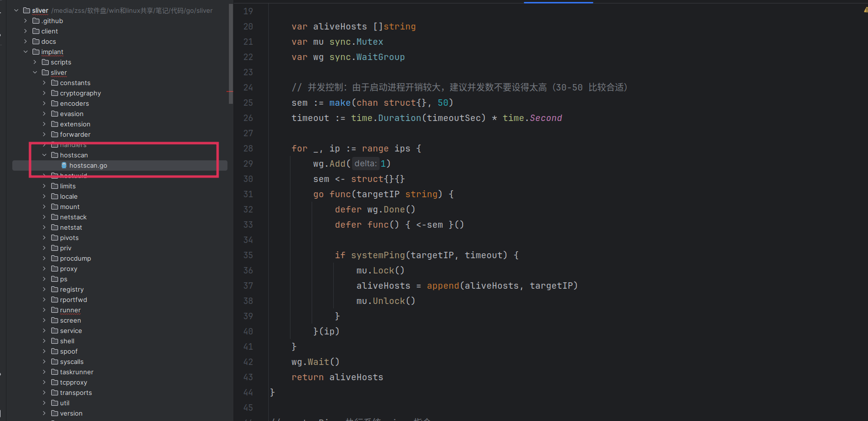Expand the client folder chevron

tap(26, 31)
